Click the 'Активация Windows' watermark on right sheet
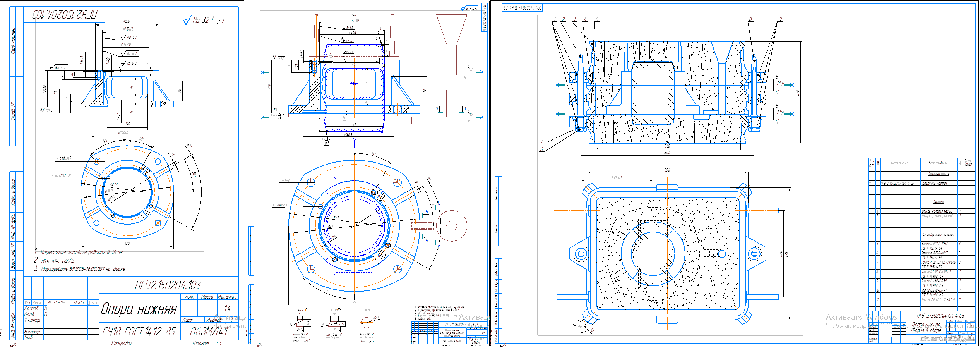 (861, 317)
